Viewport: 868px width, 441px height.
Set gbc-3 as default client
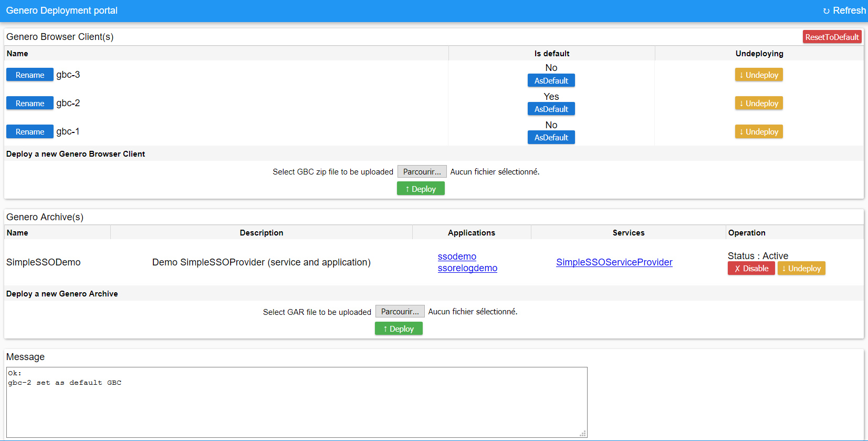pyautogui.click(x=551, y=80)
